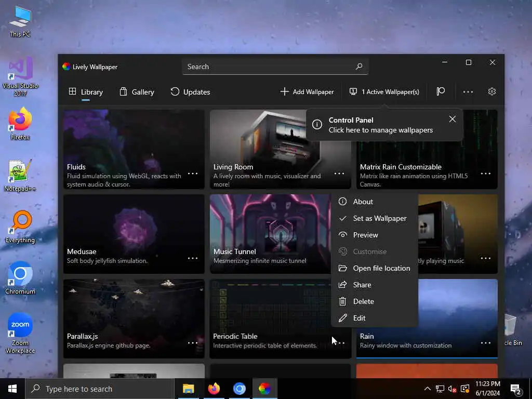Open Parallax.js wallpaper options menu
532x399 pixels.
[193, 343]
